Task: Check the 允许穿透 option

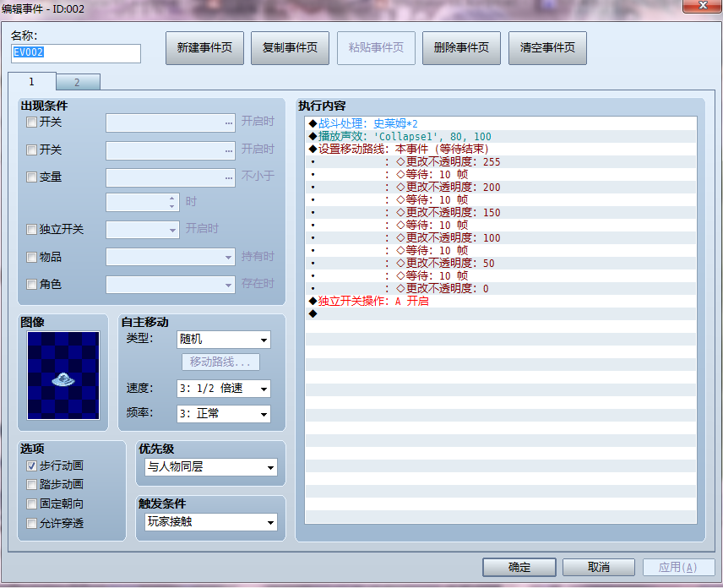Action: pyautogui.click(x=31, y=524)
